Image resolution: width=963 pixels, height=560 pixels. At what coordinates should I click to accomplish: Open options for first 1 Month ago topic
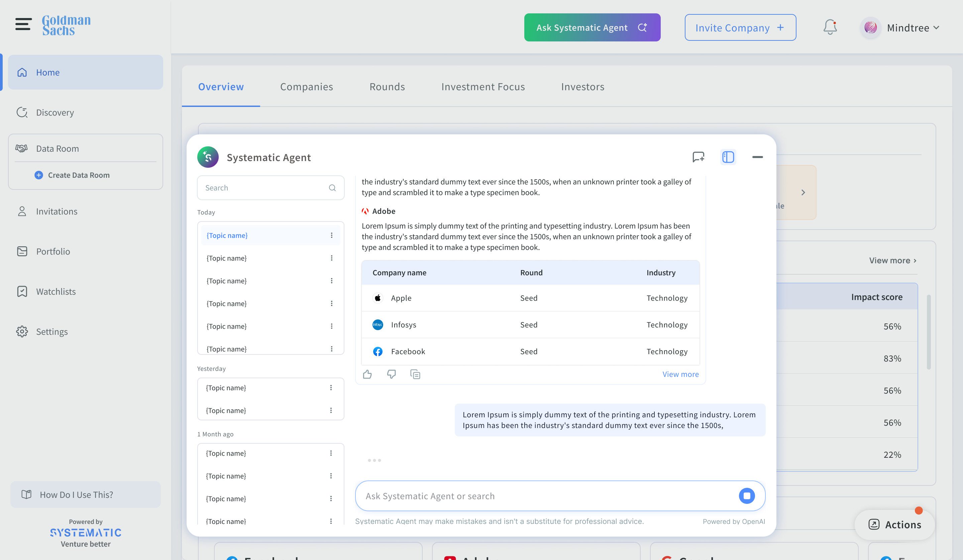click(331, 453)
